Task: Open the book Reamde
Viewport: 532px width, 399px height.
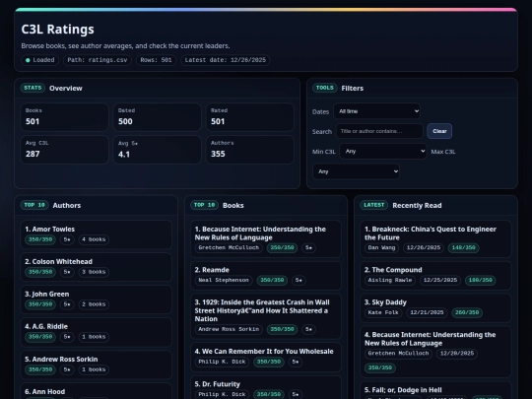Action: 266,275
